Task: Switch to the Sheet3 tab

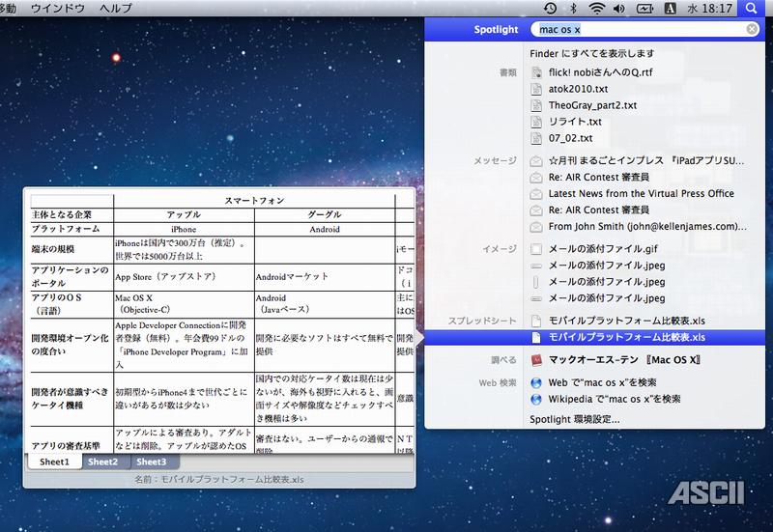Action: point(151,462)
